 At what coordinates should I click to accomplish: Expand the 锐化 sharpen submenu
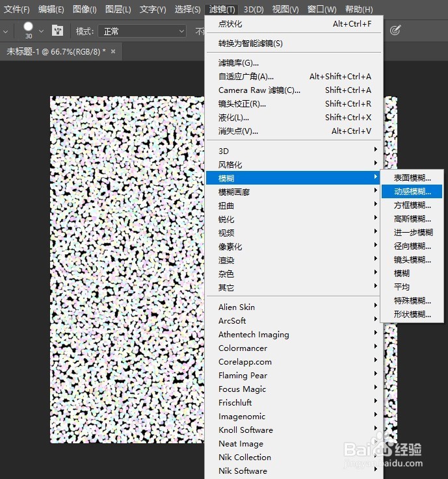pos(293,219)
